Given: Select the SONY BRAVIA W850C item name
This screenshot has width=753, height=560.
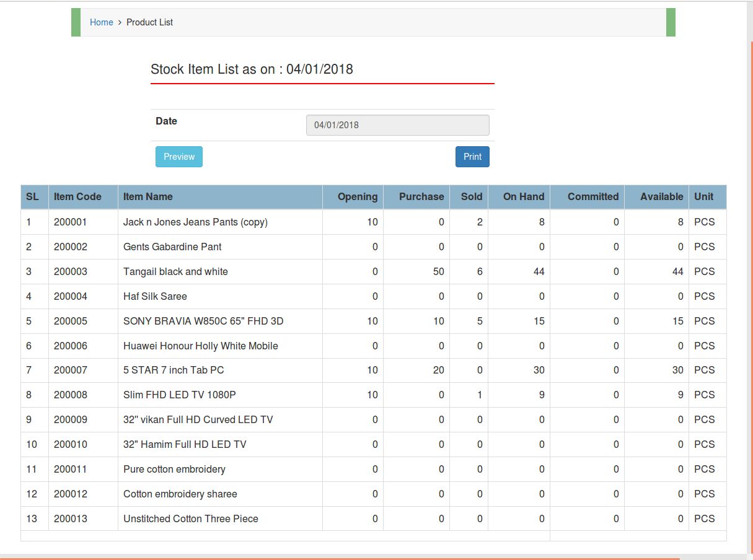Looking at the screenshot, I should (x=203, y=321).
